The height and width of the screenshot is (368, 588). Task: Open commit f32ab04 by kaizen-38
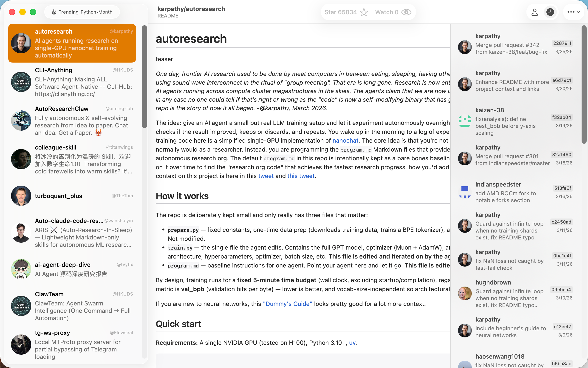click(x=515, y=121)
